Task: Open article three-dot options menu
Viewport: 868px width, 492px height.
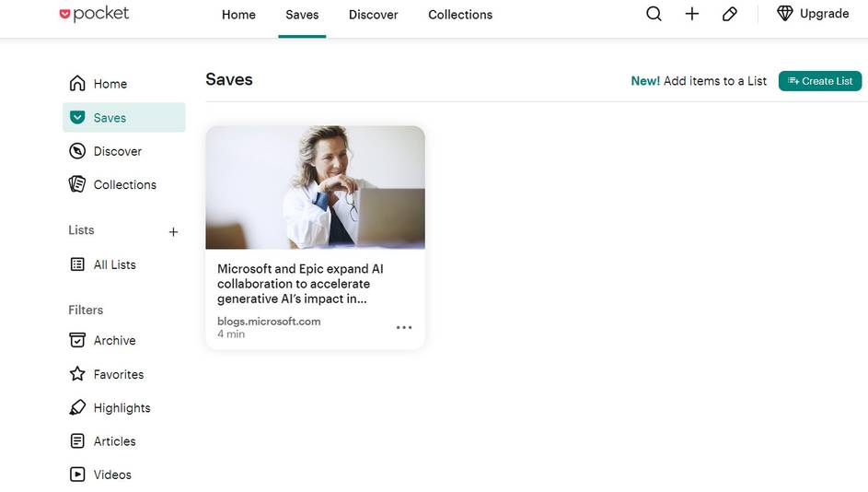Action: 404,327
